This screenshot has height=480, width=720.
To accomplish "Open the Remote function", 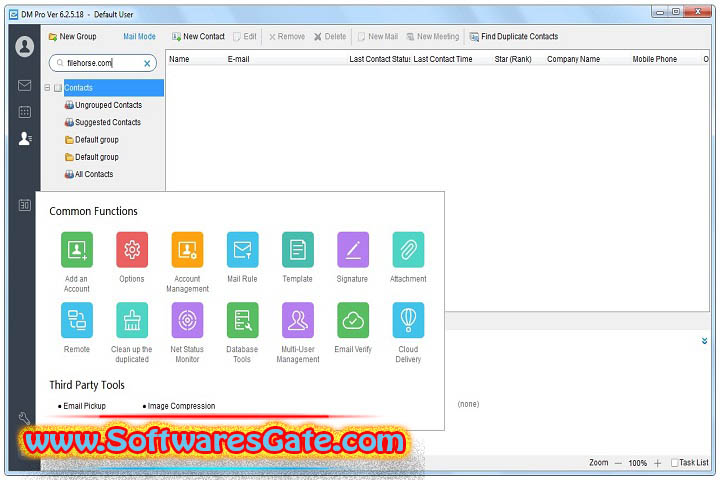I will point(77,320).
